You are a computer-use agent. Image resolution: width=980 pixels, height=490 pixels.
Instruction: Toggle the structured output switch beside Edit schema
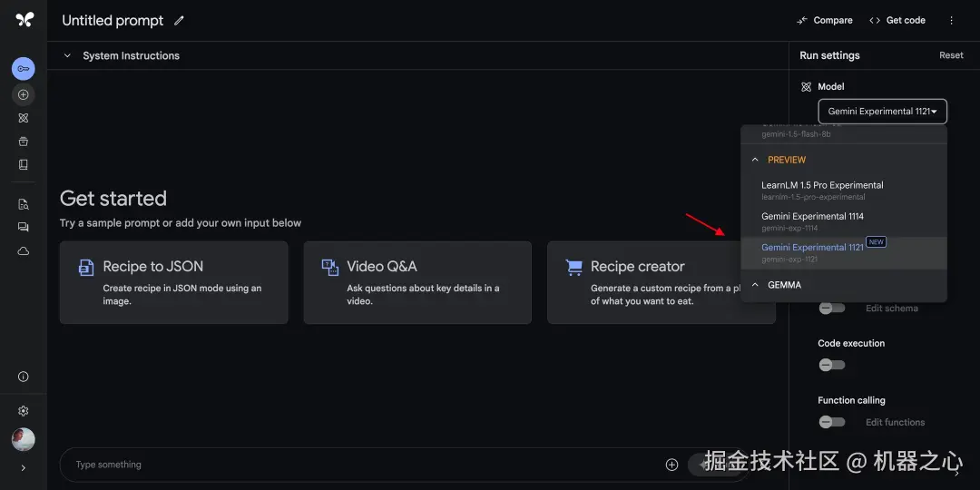[831, 309]
